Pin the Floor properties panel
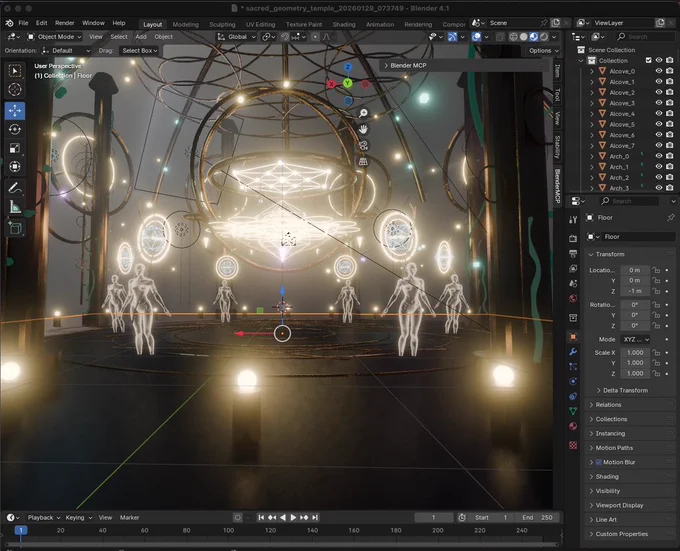This screenshot has height=551, width=680. (x=671, y=218)
